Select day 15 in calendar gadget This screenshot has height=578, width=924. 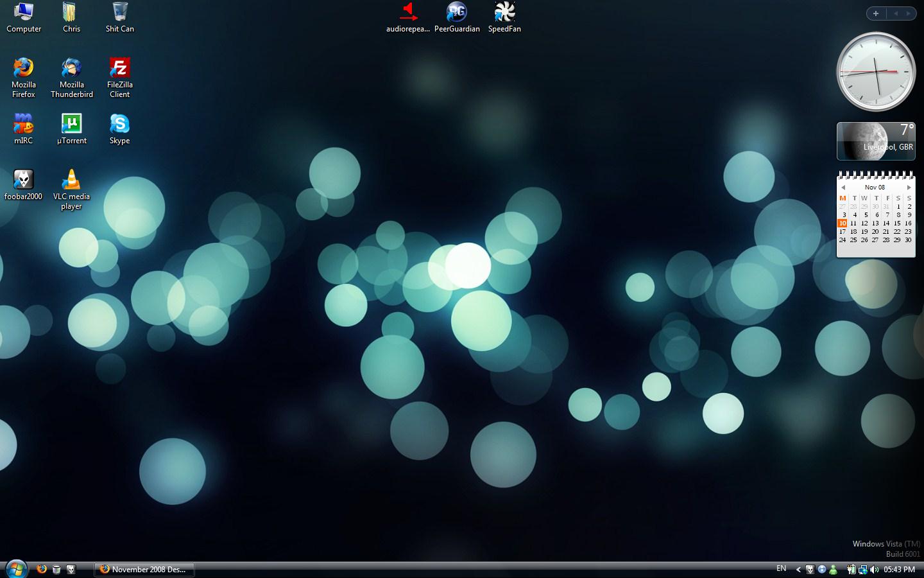pos(897,223)
